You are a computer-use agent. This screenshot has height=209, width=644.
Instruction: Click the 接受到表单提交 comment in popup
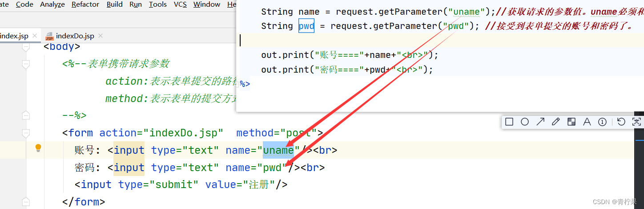[559, 26]
